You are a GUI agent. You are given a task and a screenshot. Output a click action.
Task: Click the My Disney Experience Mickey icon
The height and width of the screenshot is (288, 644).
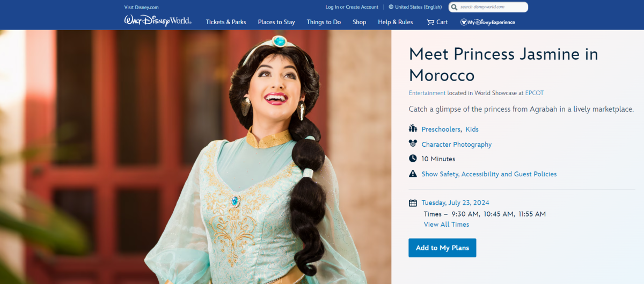(x=464, y=22)
